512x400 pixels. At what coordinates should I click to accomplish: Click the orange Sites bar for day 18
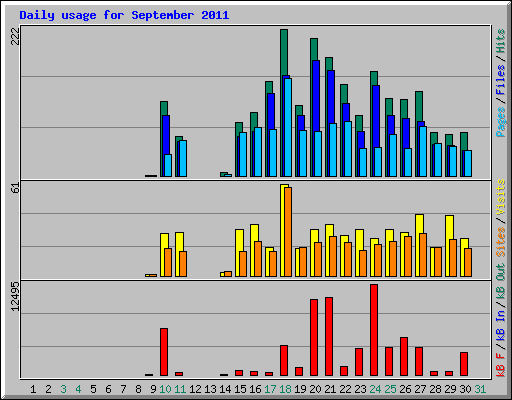288,232
